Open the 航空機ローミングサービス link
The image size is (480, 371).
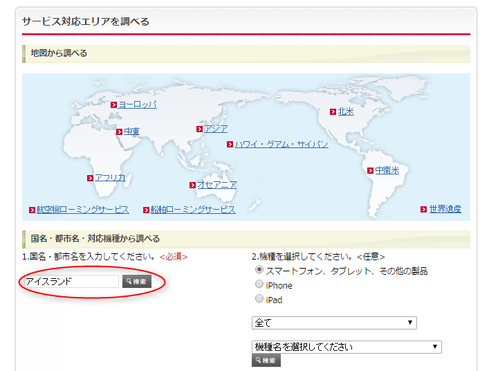click(x=83, y=210)
